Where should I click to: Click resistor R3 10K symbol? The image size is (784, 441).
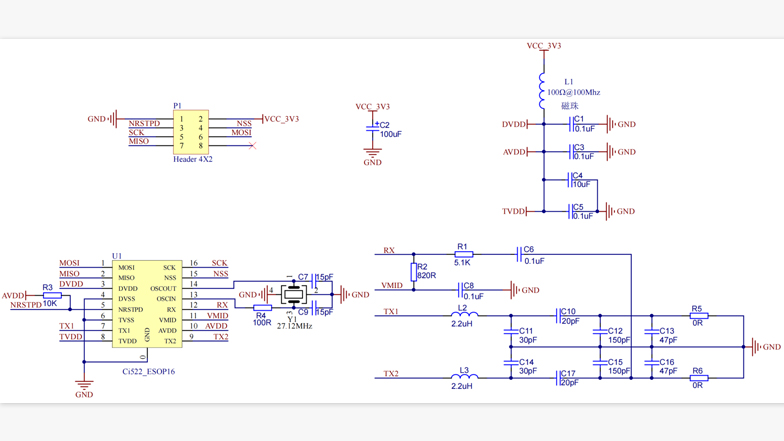coord(51,296)
